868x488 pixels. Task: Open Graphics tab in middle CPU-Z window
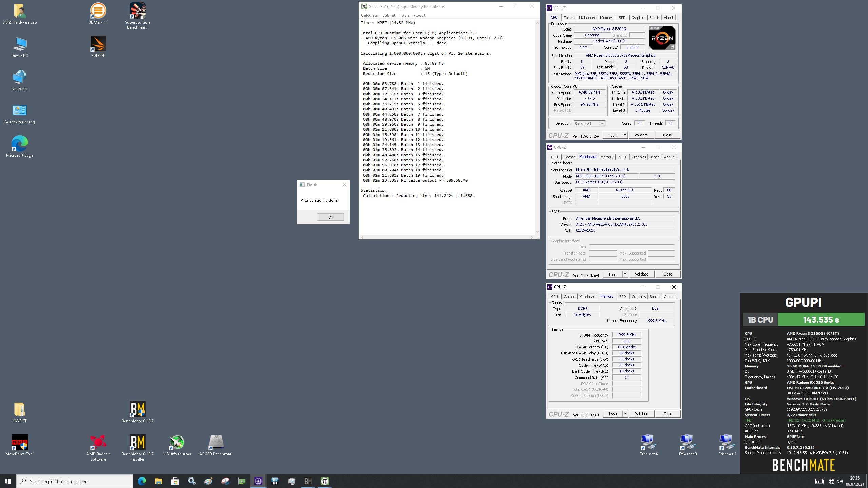638,157
